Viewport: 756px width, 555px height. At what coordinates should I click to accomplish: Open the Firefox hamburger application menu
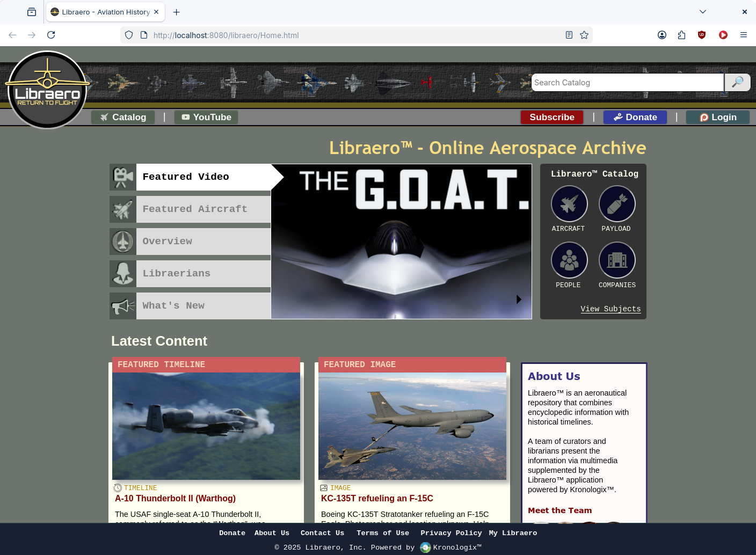744,35
